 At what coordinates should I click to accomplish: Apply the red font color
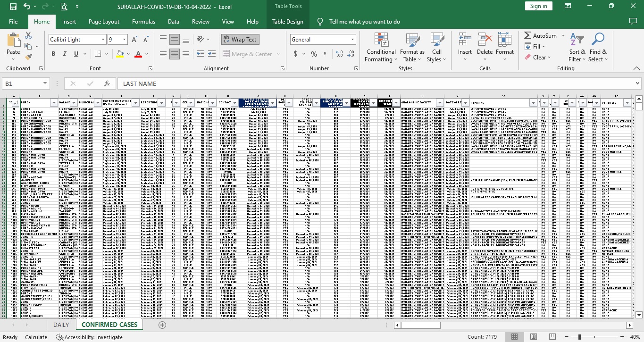pos(138,54)
